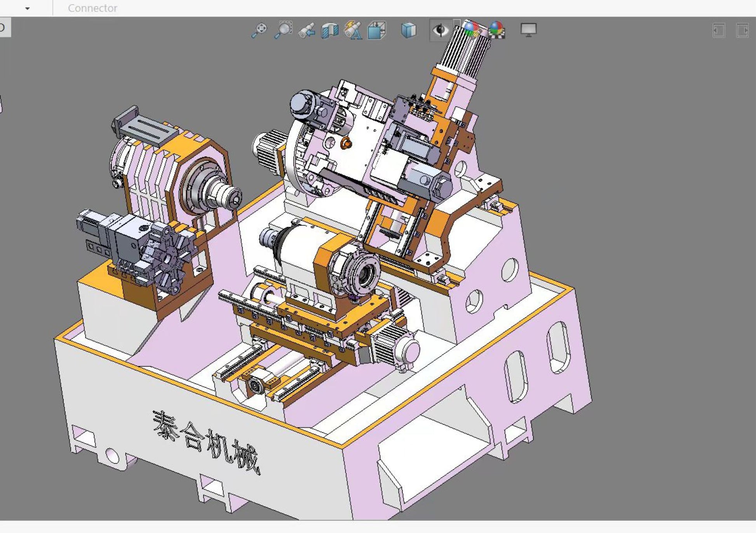Click the Edit Appearance color sphere icon
756x533 pixels.
471,29
